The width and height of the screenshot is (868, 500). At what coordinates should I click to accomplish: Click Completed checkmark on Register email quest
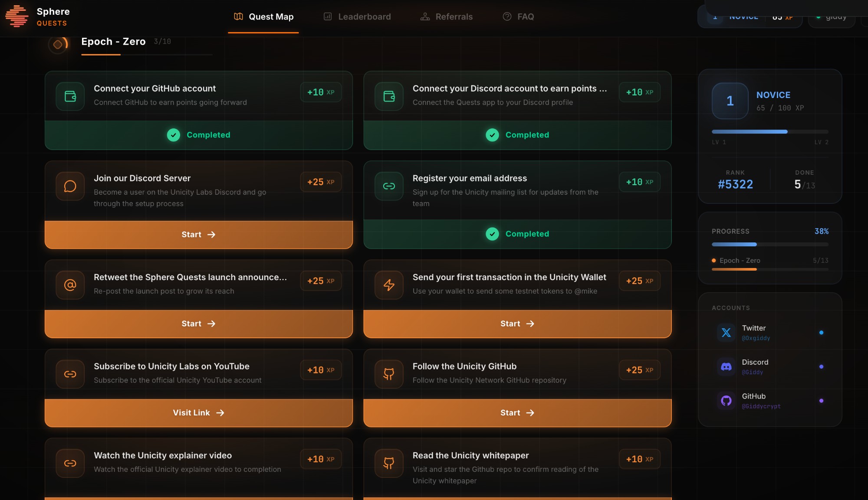tap(492, 234)
